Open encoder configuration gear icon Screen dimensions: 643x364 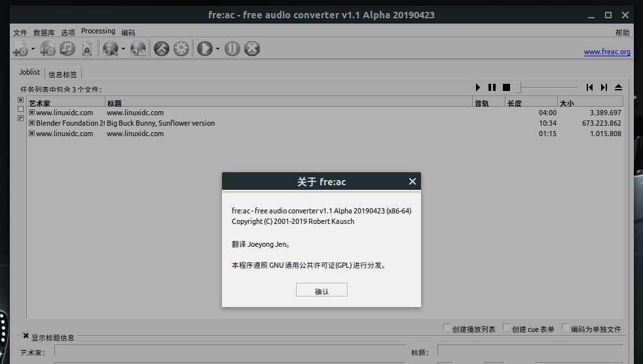181,49
